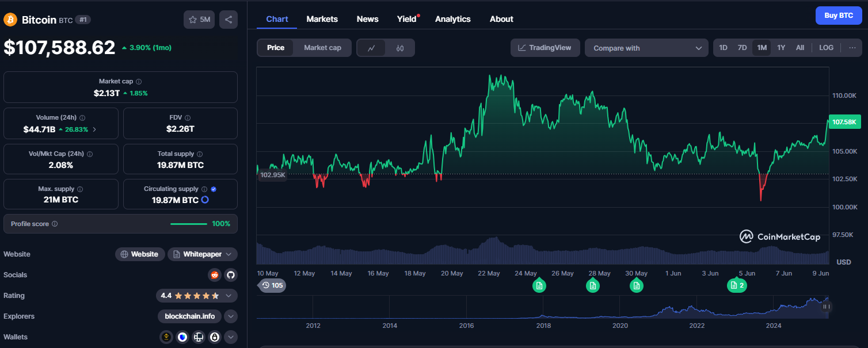Show Market cap info tooltip icon
The height and width of the screenshot is (348, 868).
(139, 82)
